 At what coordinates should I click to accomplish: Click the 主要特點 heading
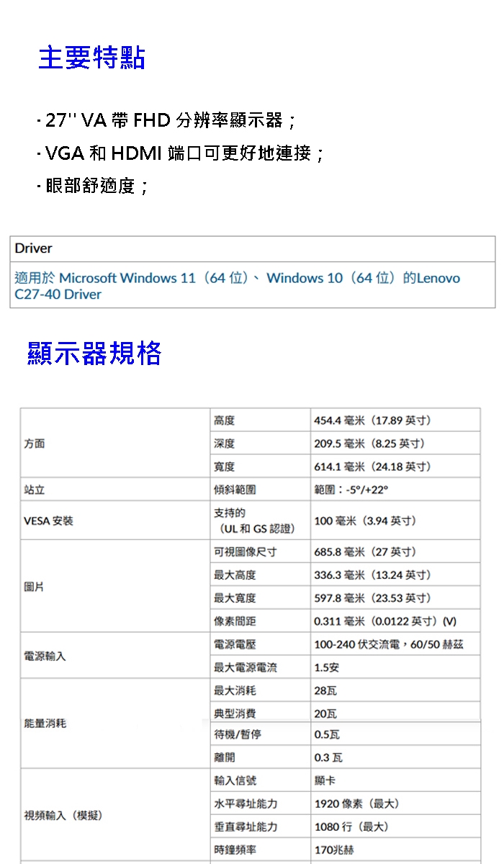click(91, 58)
